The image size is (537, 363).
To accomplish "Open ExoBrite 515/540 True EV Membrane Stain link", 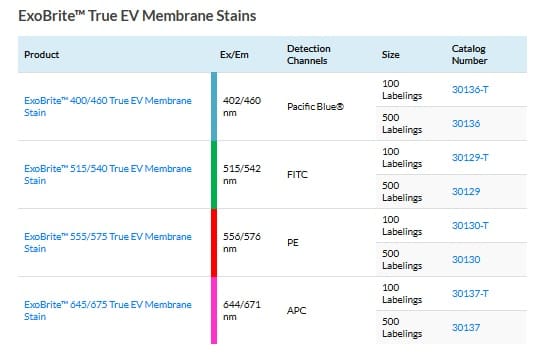I will 108,175.
